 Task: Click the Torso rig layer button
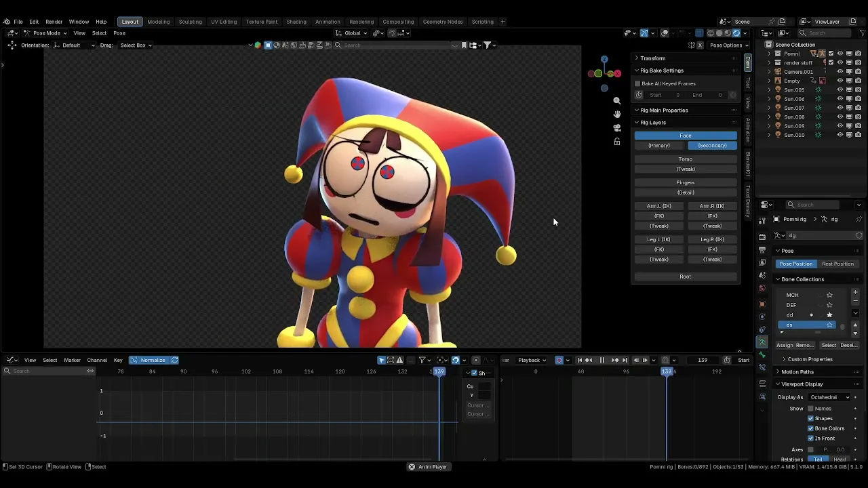686,159
